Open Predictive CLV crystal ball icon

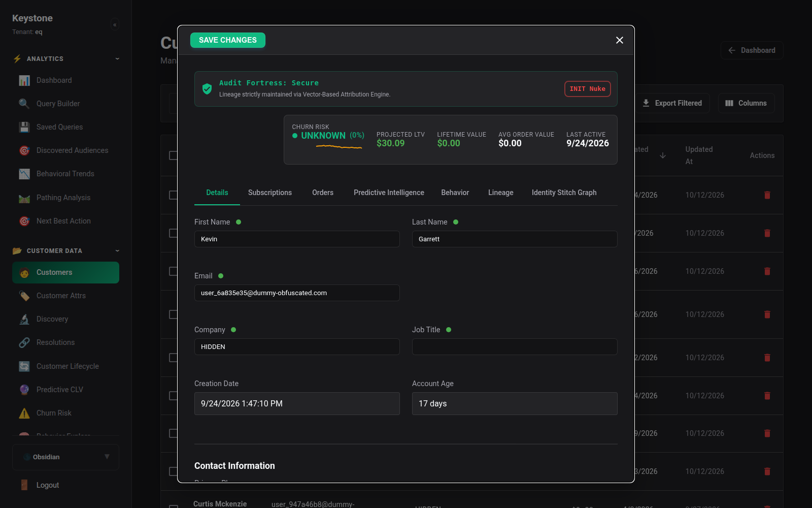coord(24,390)
